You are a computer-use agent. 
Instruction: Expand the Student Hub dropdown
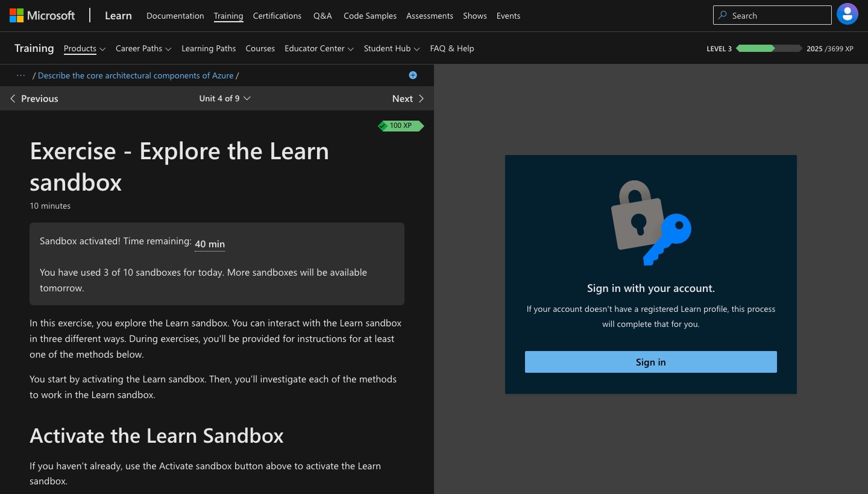point(392,48)
